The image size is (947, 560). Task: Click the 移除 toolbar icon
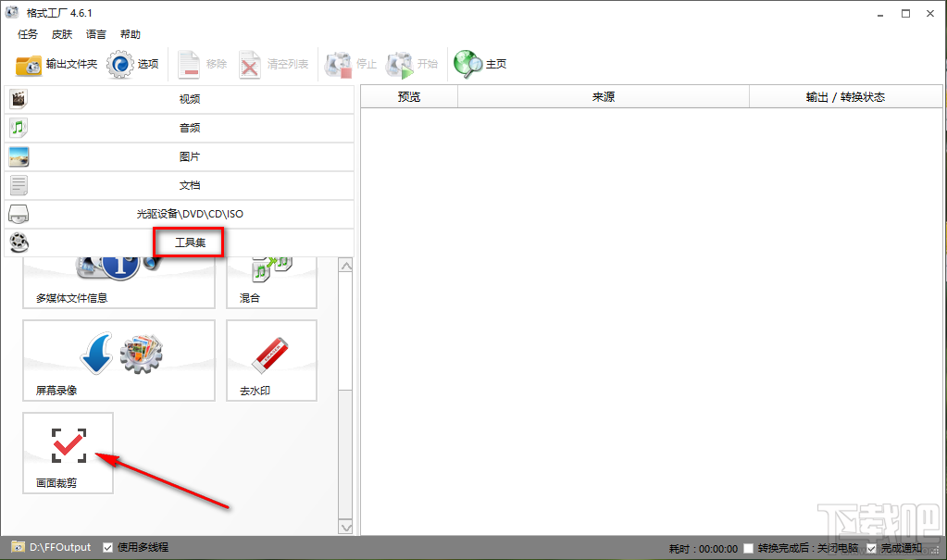pyautogui.click(x=189, y=65)
